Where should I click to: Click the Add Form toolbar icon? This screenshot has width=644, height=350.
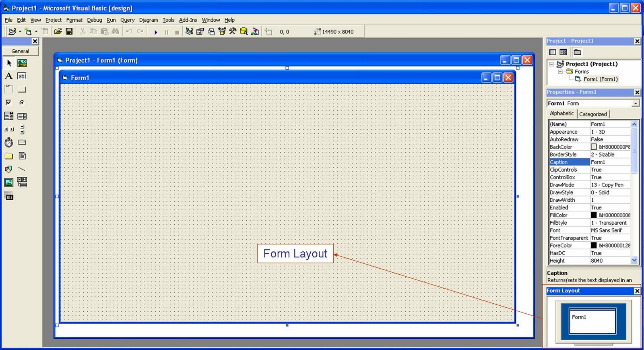[28, 31]
